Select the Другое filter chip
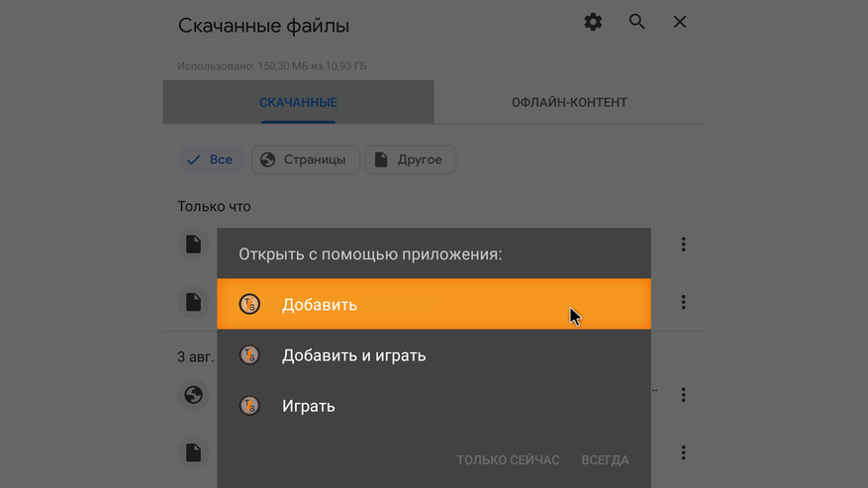 click(x=410, y=159)
